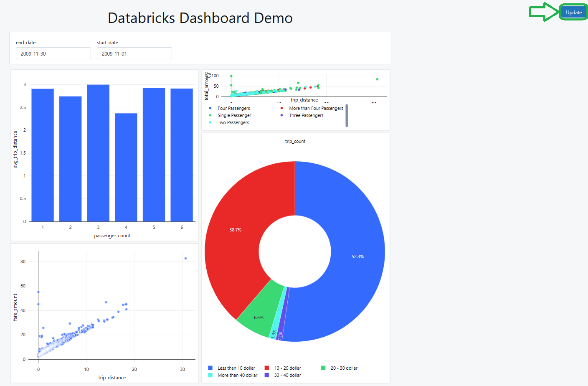Click the Update button
Viewport: 588px width, 386px height.
pyautogui.click(x=573, y=12)
